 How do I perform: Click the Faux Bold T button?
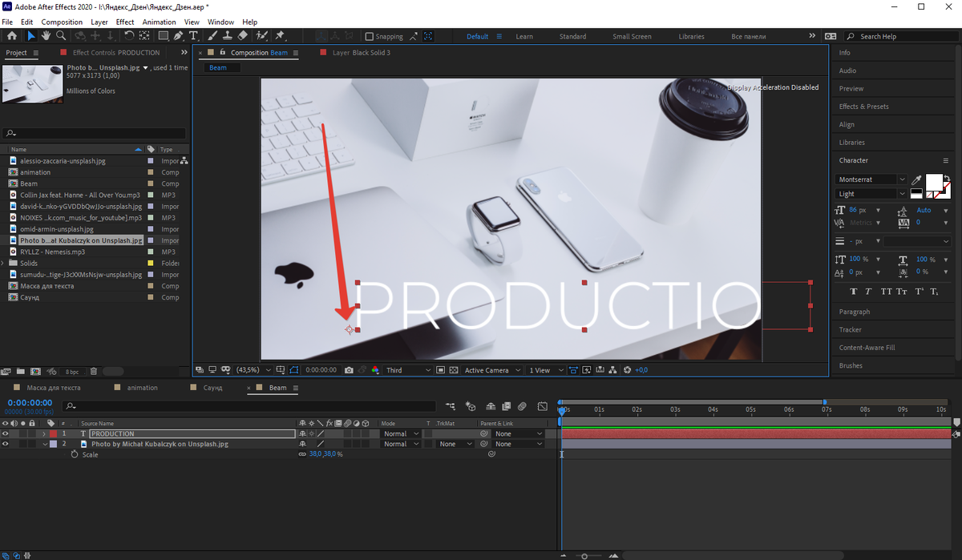click(x=852, y=292)
